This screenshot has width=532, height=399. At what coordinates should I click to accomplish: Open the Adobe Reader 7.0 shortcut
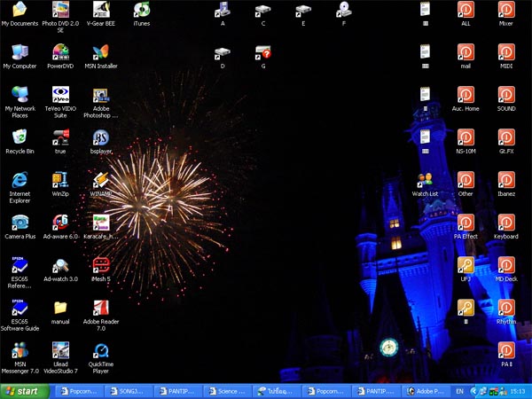[101, 308]
